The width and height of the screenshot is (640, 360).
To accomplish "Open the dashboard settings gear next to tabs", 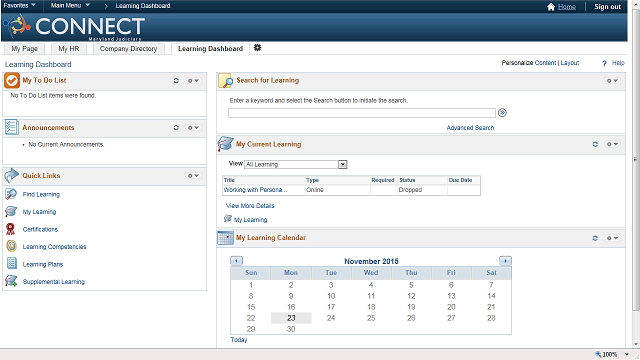I will [257, 48].
